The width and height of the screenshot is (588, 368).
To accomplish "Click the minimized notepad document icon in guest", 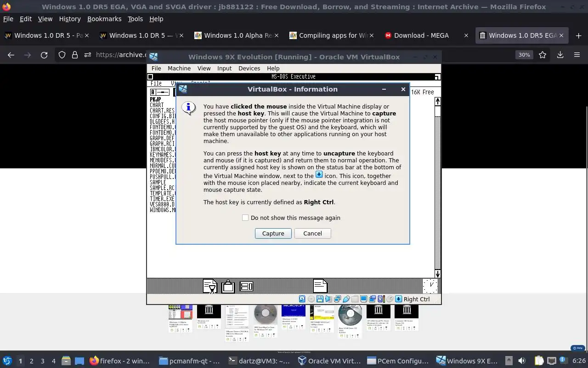I will 320,286.
